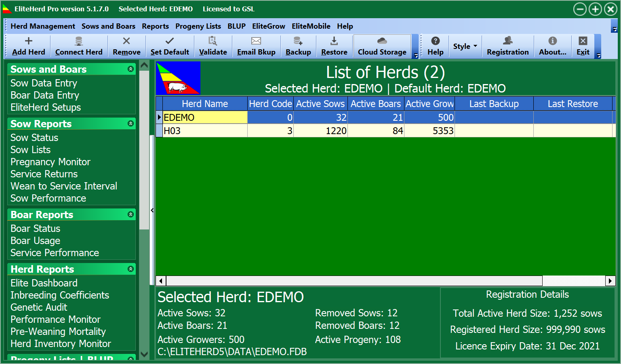Collapse the Sow Reports panel section
621x364 pixels.
pyautogui.click(x=131, y=124)
